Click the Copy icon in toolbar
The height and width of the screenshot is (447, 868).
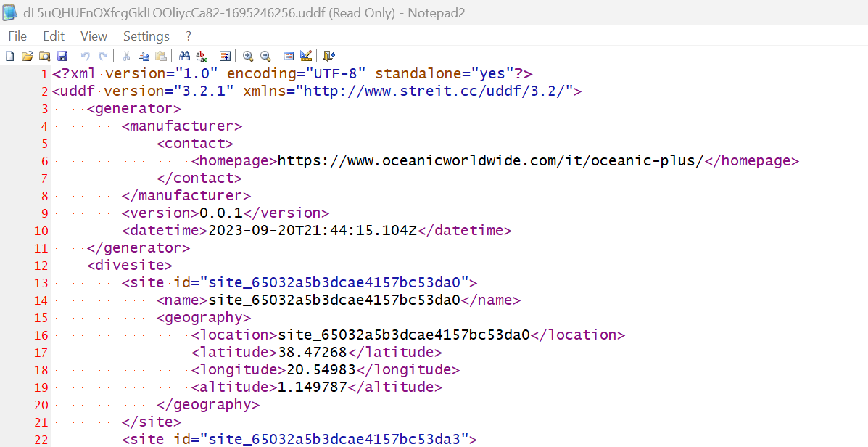(144, 56)
